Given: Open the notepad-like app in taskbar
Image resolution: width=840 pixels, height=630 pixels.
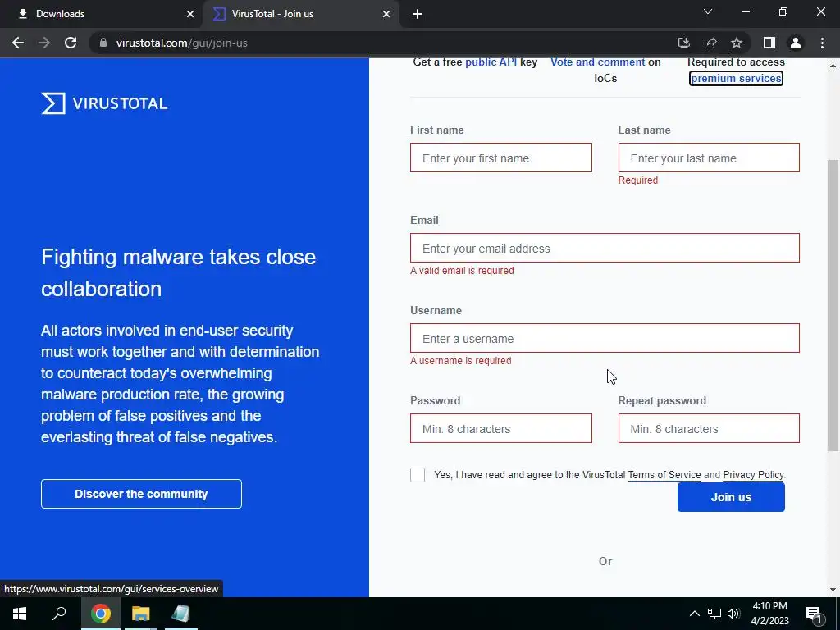Looking at the screenshot, I should [x=181, y=614].
